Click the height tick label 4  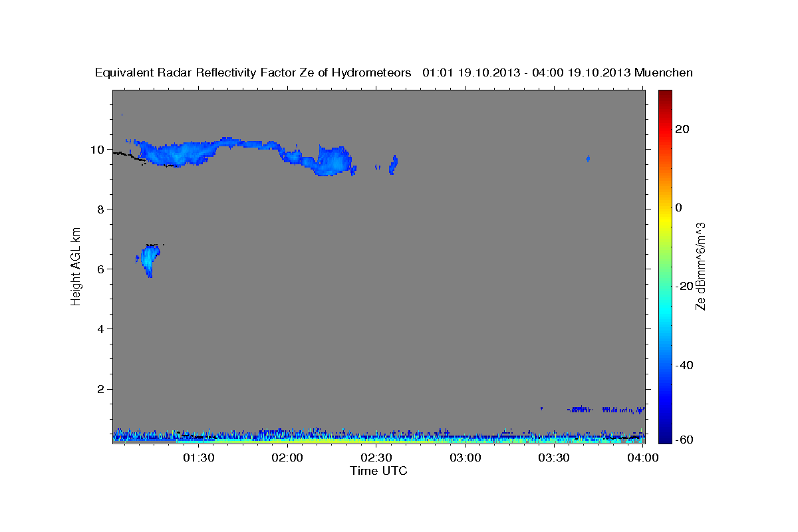[x=101, y=329]
